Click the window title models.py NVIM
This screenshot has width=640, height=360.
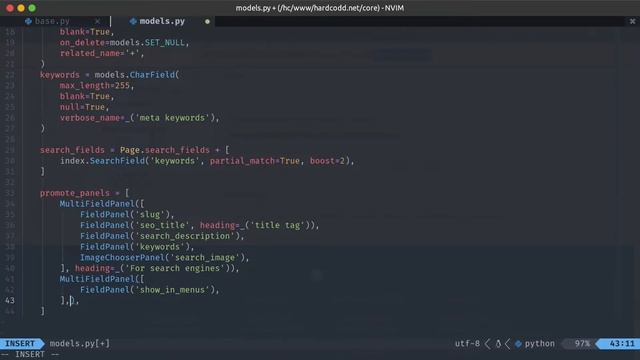click(x=320, y=8)
